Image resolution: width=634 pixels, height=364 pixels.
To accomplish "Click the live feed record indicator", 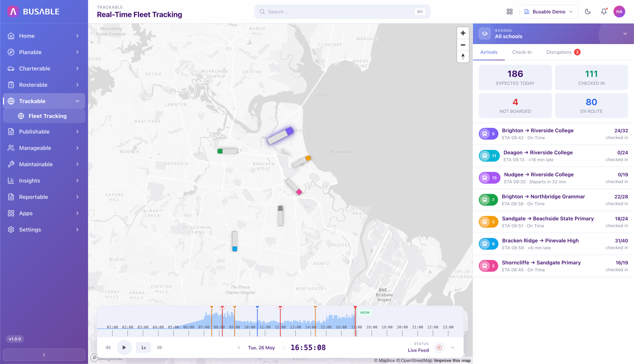I will tap(439, 347).
